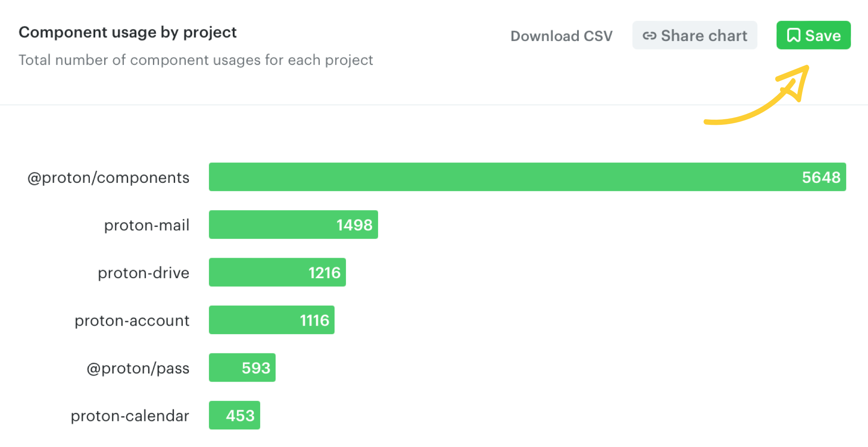
Task: Click the link icon beside Share chart
Action: coord(649,36)
